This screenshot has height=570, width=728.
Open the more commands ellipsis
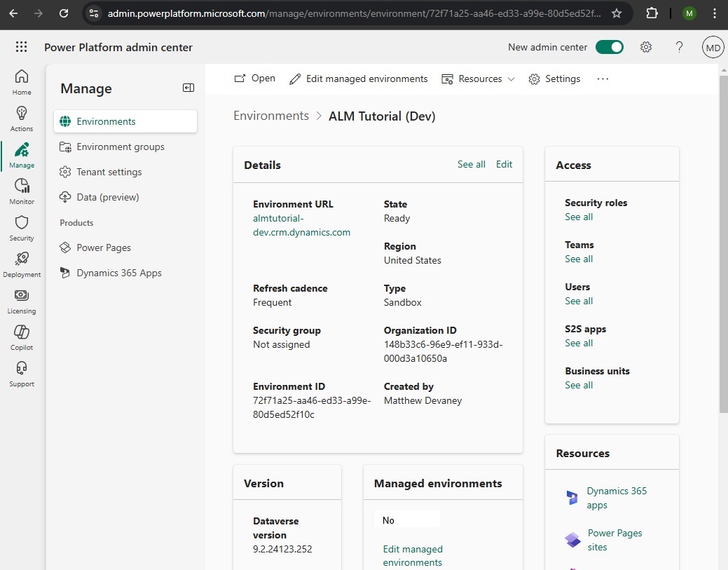(x=603, y=79)
